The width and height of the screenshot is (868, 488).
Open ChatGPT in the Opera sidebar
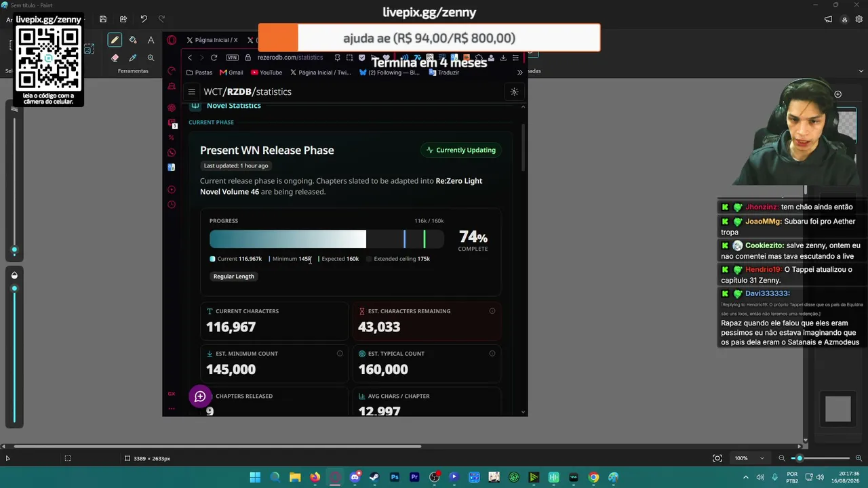(x=172, y=108)
